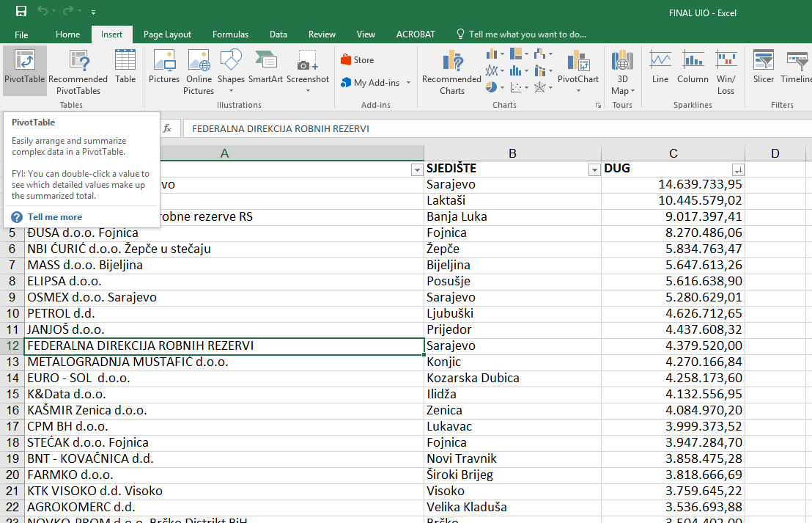Insert a SmartArt graphic

tap(266, 66)
